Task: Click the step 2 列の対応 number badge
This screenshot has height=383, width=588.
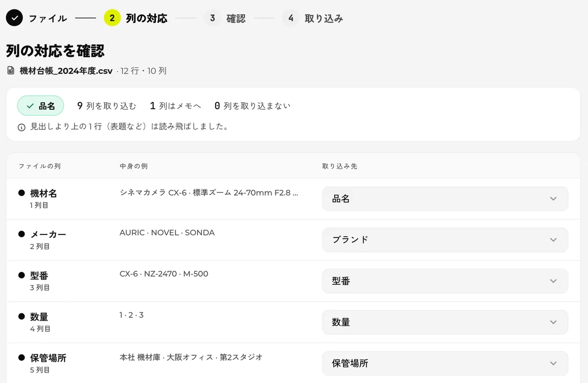Action: click(x=112, y=18)
